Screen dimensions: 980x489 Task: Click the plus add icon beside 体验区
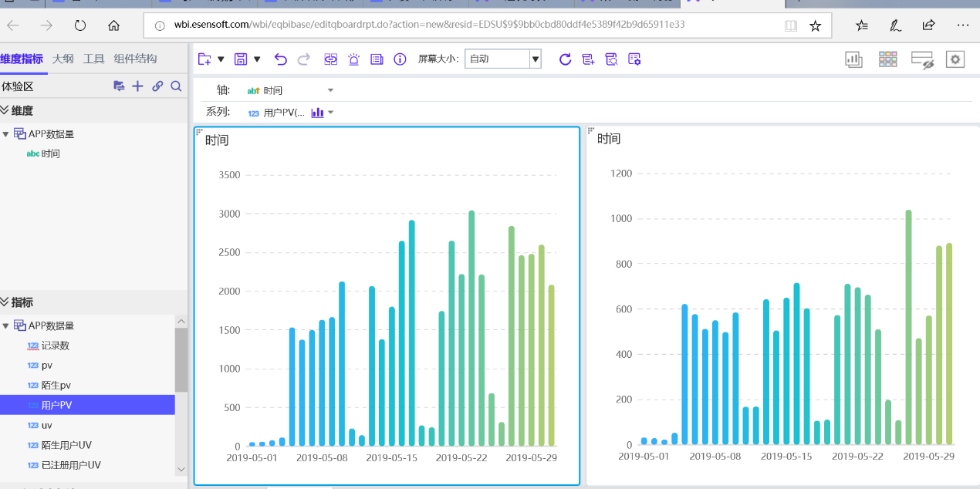click(137, 86)
